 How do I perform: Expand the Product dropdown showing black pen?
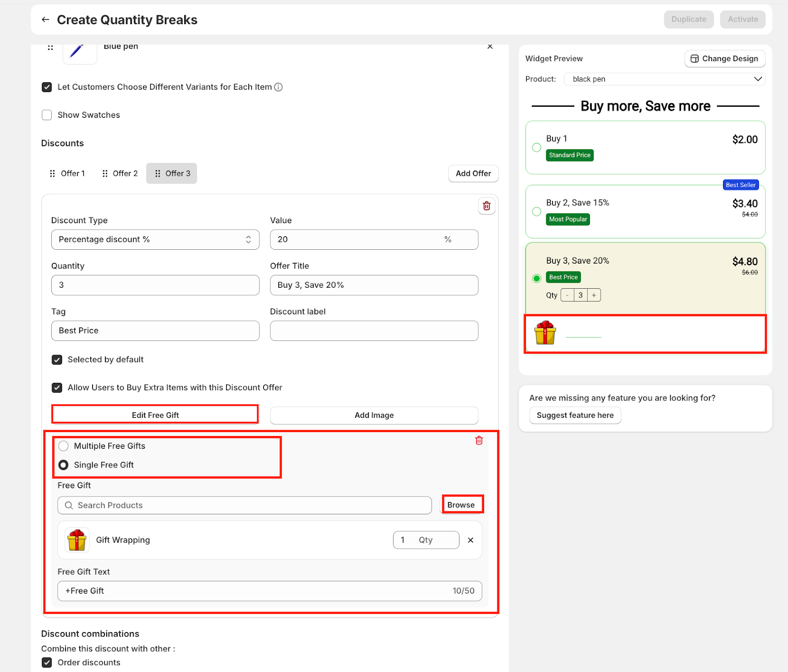click(x=664, y=79)
